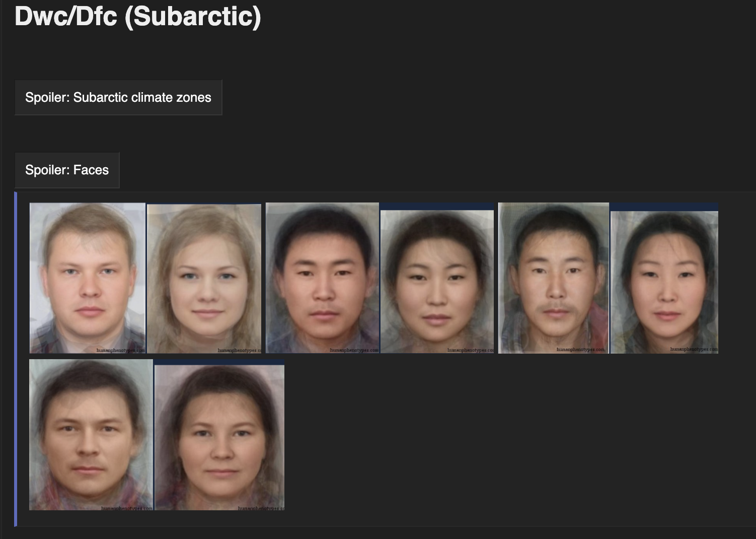Click watermark on top-row clean-shaven dark-haired man image
The width and height of the screenshot is (756, 539).
[x=354, y=350]
